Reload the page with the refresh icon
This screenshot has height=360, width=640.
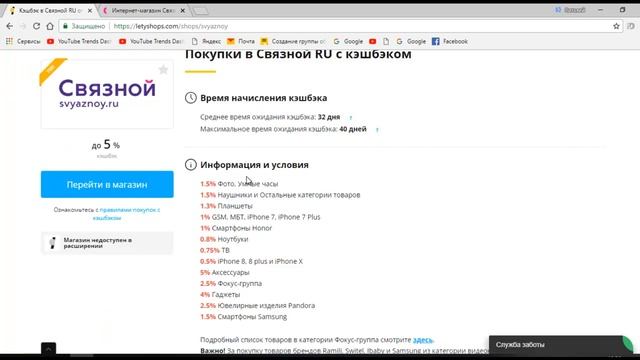click(x=36, y=26)
